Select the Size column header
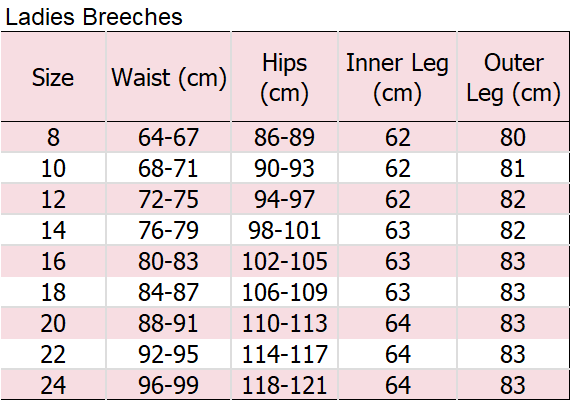570x400 pixels. (x=53, y=77)
